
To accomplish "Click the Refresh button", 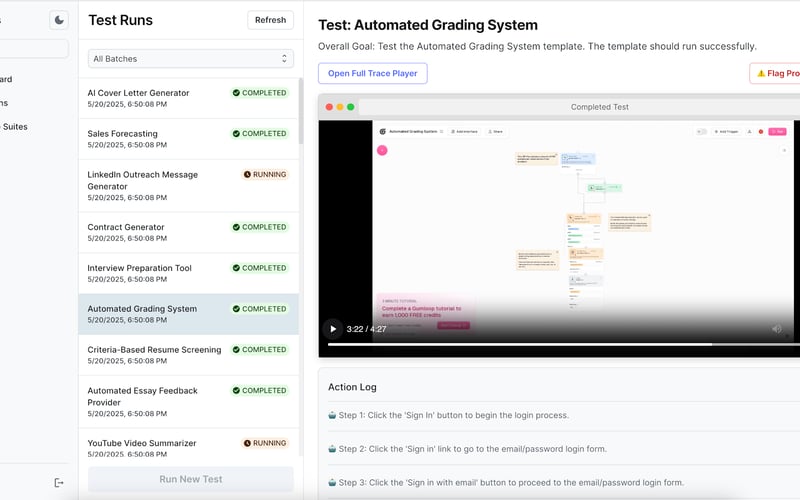I will point(270,20).
